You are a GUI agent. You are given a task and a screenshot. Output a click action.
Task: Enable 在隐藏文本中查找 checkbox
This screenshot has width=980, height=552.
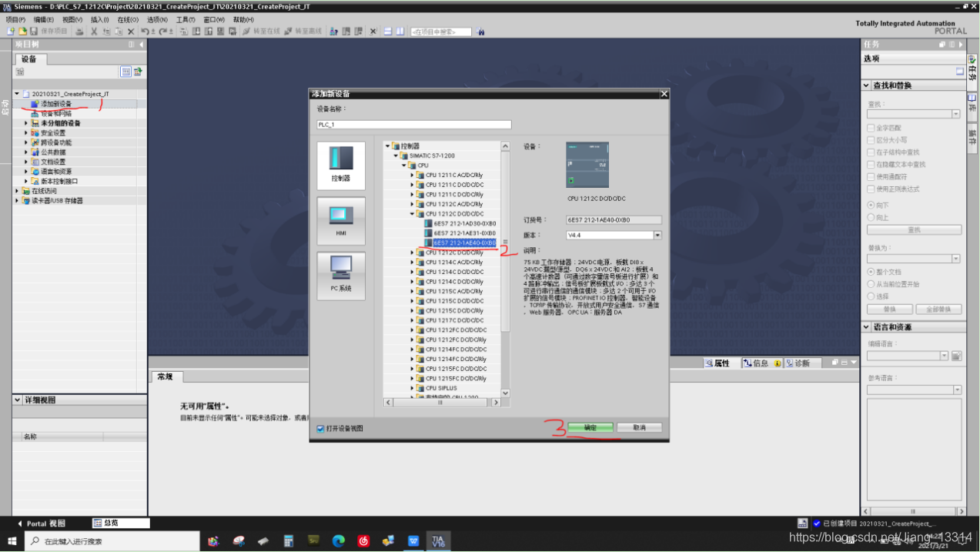[871, 165]
